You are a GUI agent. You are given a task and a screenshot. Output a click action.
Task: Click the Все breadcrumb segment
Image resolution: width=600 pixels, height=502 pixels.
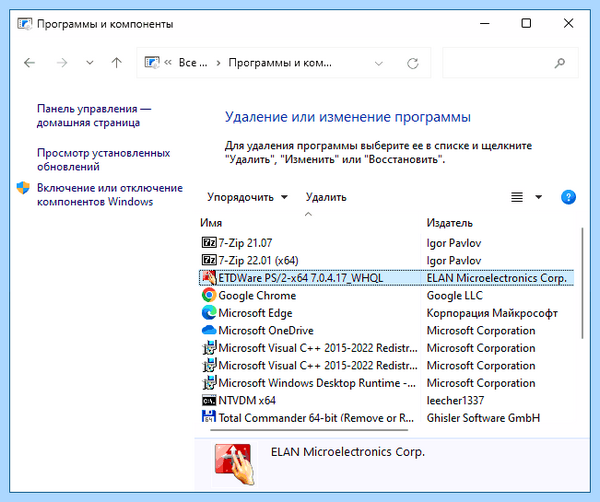(x=193, y=63)
